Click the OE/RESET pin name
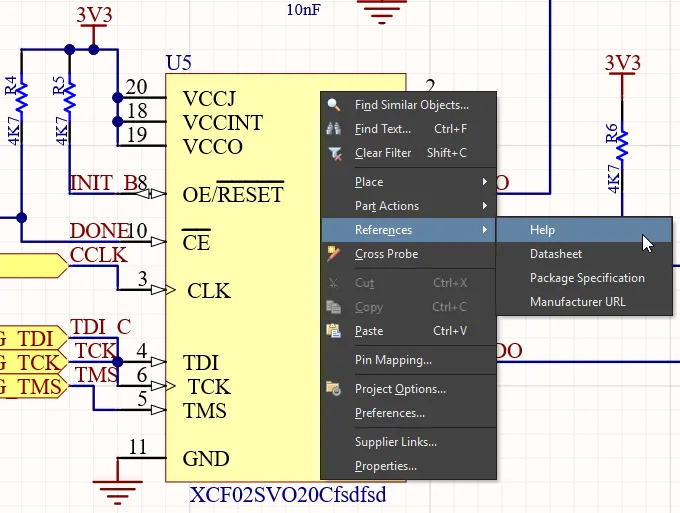The height and width of the screenshot is (513, 680). coord(233,193)
